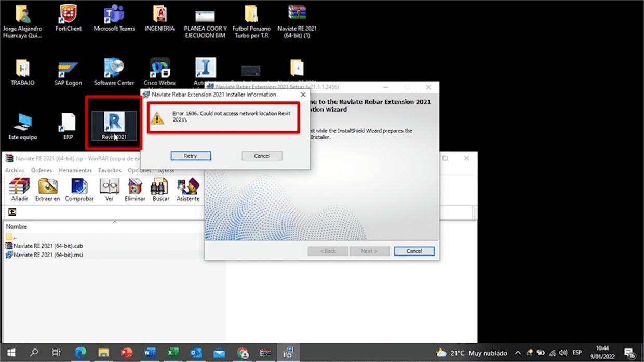Open Excel from the taskbar

(173, 353)
